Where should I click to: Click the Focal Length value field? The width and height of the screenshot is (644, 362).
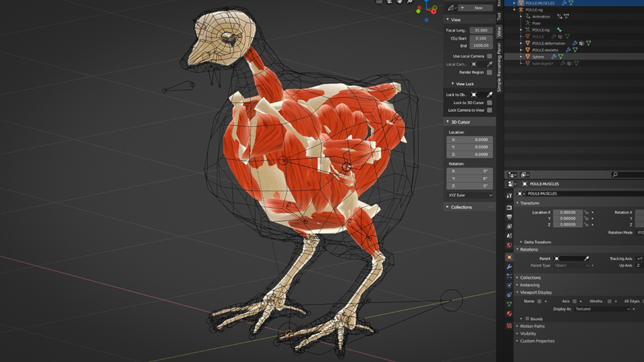481,30
